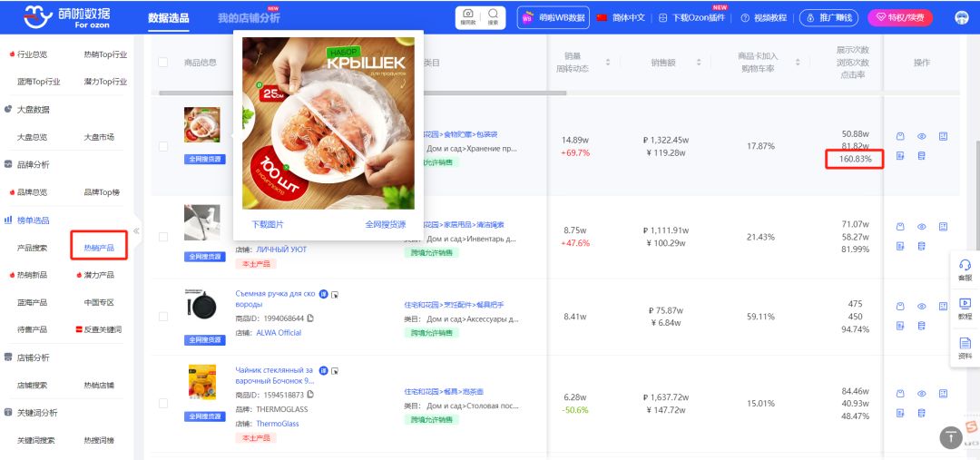Viewport: 980px width, 460px height.
Task: Open 产品搜索 in sidebar
Action: pyautogui.click(x=32, y=248)
